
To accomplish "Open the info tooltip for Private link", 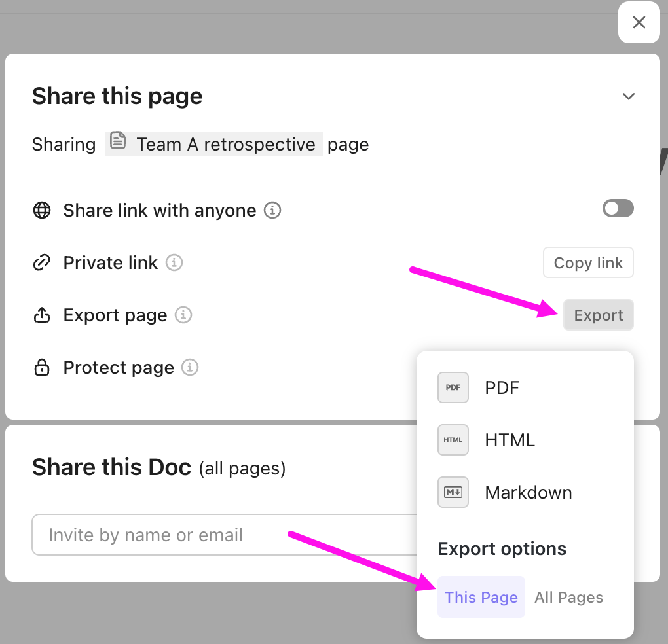I will [x=174, y=262].
